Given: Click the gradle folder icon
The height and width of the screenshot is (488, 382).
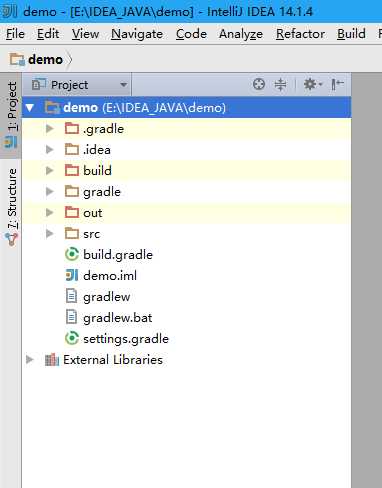Looking at the screenshot, I should click(x=72, y=191).
